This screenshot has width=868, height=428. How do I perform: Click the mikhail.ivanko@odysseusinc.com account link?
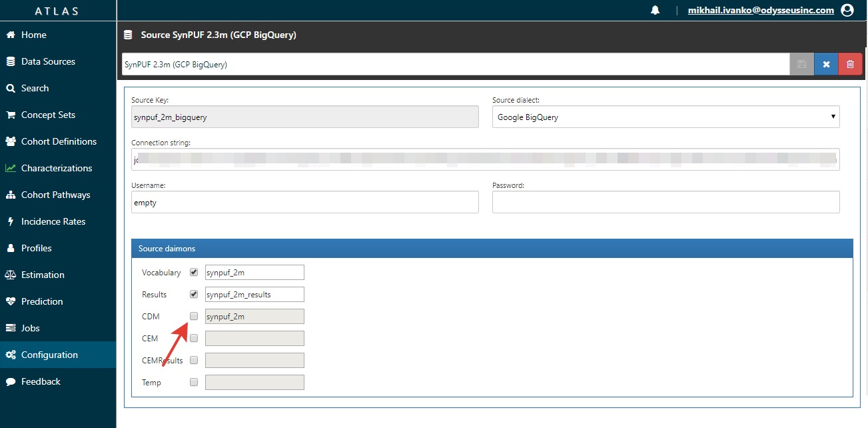pos(761,10)
